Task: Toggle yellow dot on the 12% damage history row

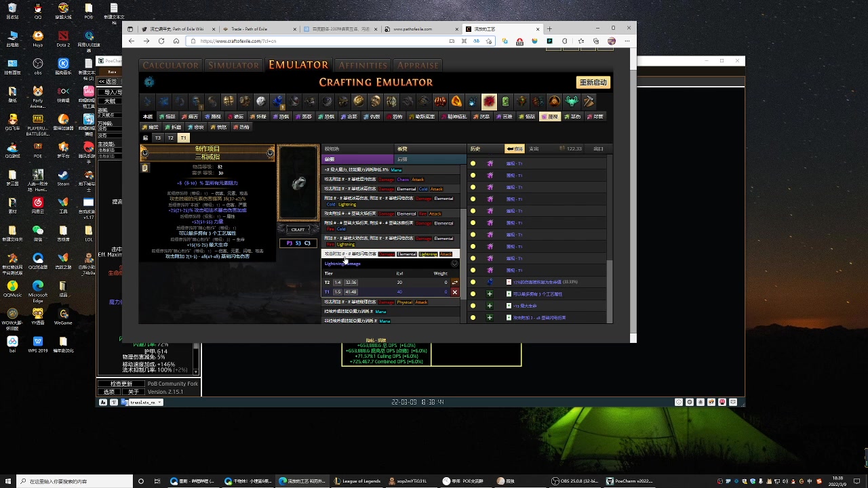Action: (473, 282)
